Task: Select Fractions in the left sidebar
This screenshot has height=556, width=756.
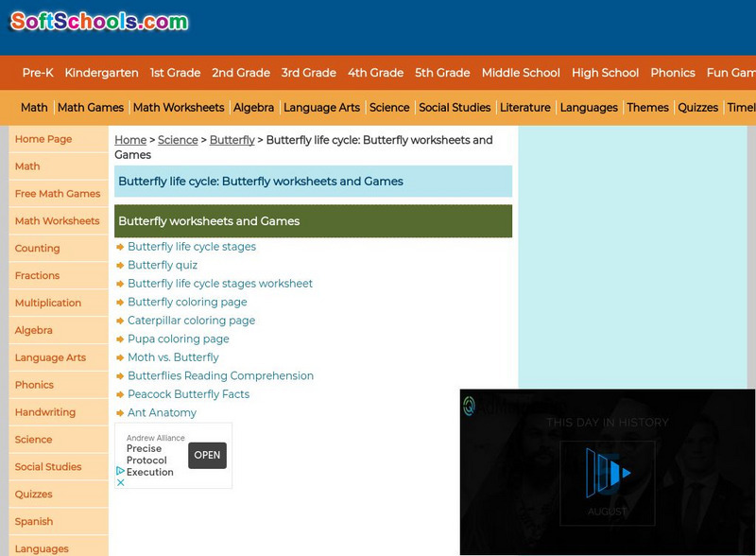Action: (37, 275)
